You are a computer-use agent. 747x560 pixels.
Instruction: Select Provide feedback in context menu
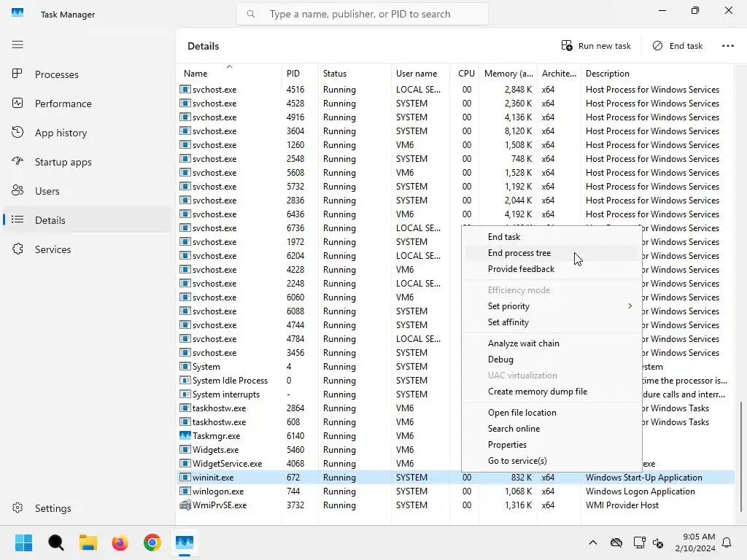tap(551, 269)
